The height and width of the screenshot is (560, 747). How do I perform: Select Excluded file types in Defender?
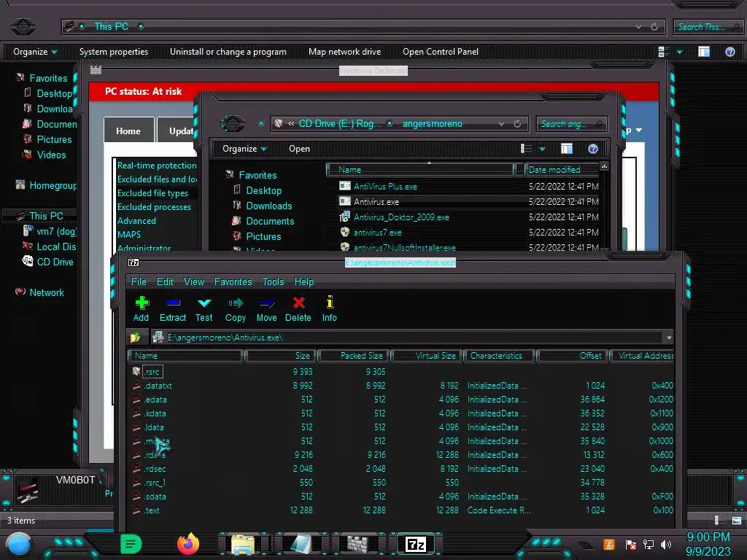pos(152,192)
